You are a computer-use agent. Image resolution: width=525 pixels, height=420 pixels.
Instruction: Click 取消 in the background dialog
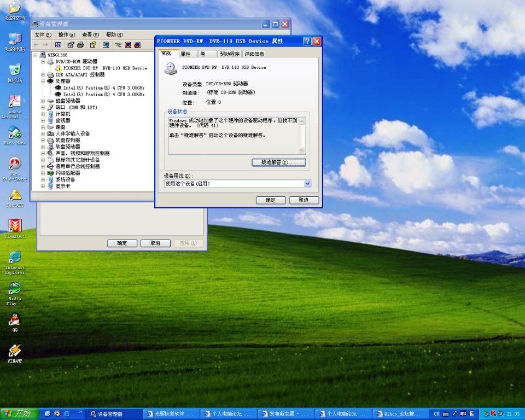(155, 243)
